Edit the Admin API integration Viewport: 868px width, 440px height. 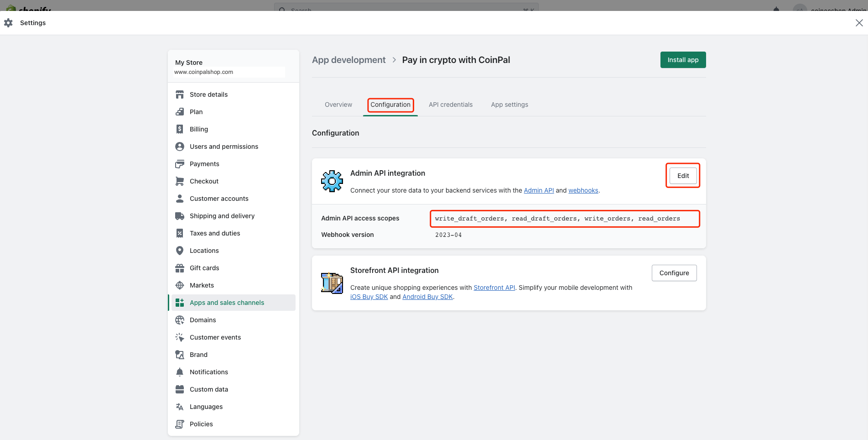pyautogui.click(x=683, y=176)
